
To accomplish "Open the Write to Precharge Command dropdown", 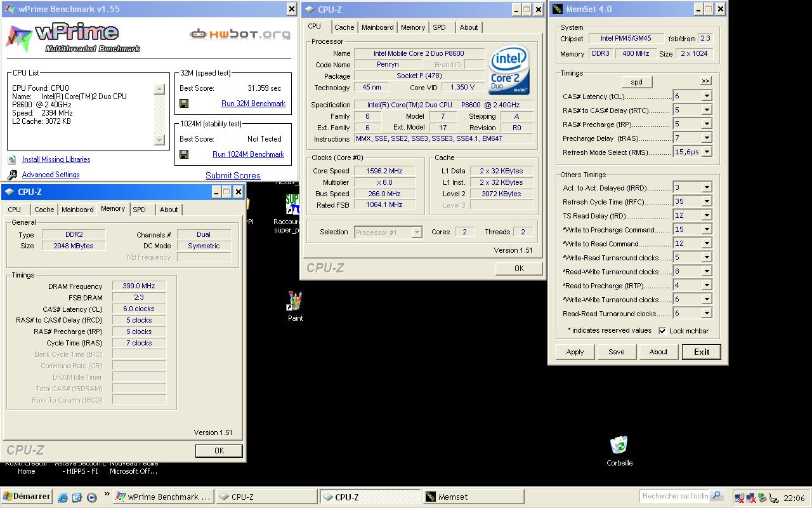I will [x=706, y=229].
